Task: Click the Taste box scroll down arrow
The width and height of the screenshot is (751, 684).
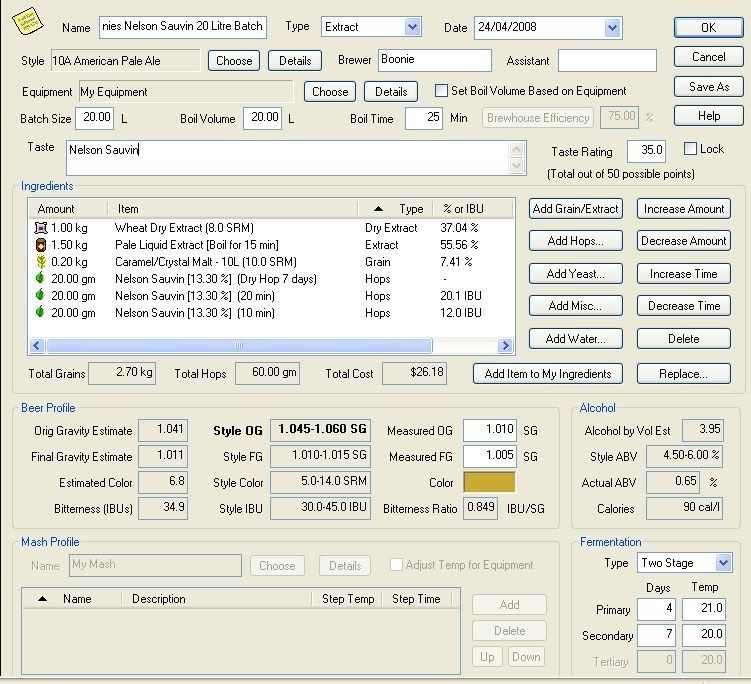Action: (516, 166)
